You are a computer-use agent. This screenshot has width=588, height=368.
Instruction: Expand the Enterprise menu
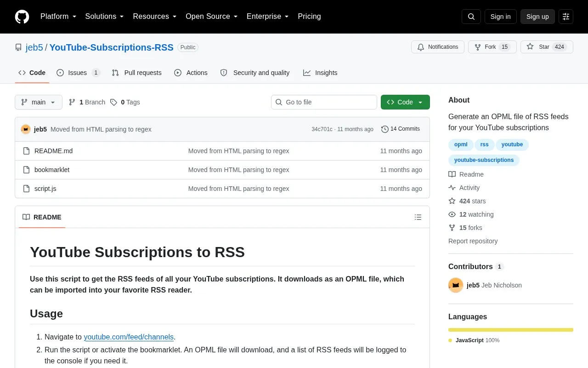tap(268, 17)
